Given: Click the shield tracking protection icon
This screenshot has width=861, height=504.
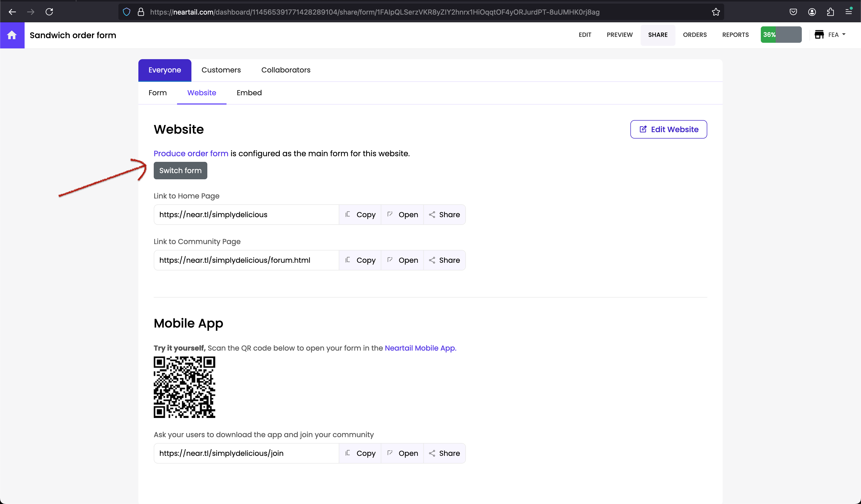Looking at the screenshot, I should [x=126, y=12].
